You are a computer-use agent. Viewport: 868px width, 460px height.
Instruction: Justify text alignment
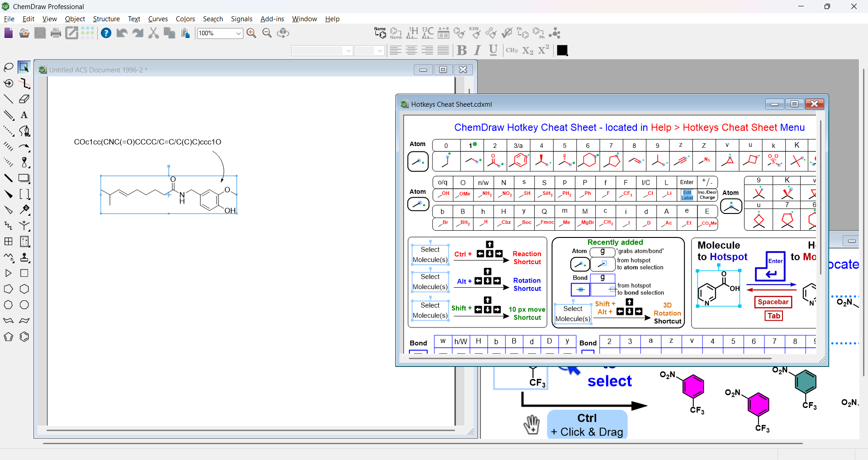pyautogui.click(x=443, y=50)
